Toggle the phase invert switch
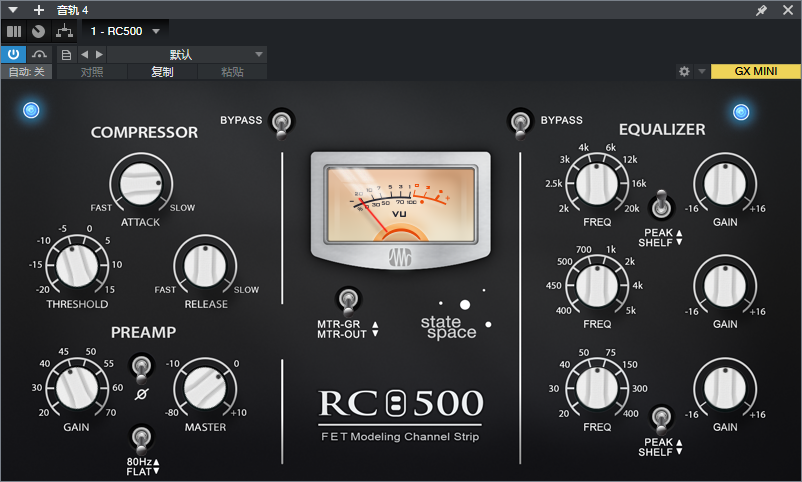The width and height of the screenshot is (802, 482). (x=141, y=368)
